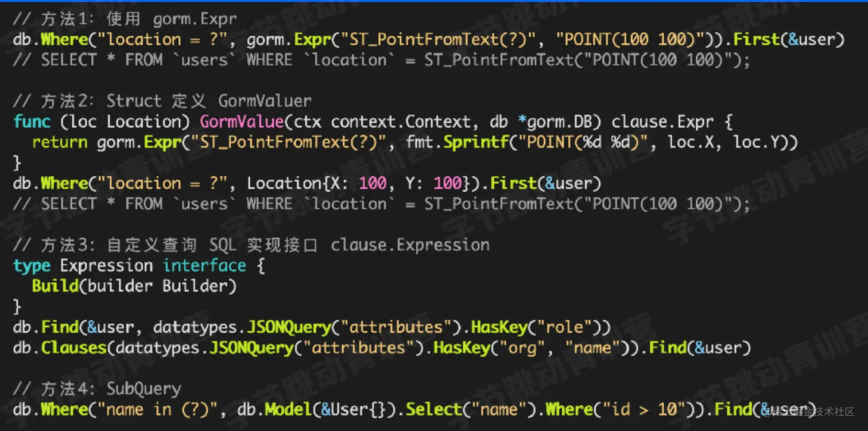868x431 pixels.
Task: Click the "loc.Y" argument
Action: [x=757, y=142]
